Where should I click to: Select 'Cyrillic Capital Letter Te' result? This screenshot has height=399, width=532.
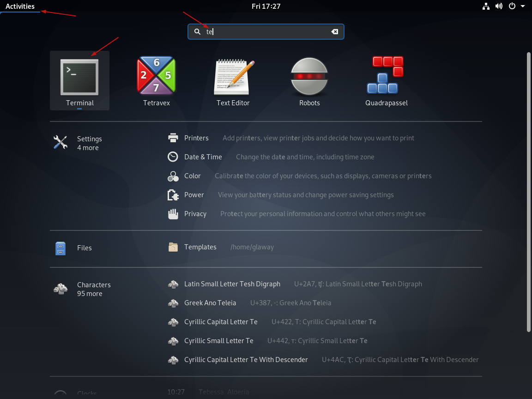click(272, 321)
